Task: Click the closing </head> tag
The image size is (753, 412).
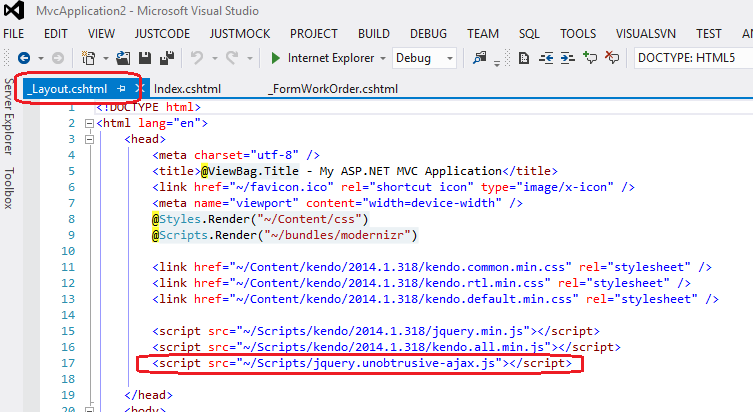Action: tap(148, 395)
